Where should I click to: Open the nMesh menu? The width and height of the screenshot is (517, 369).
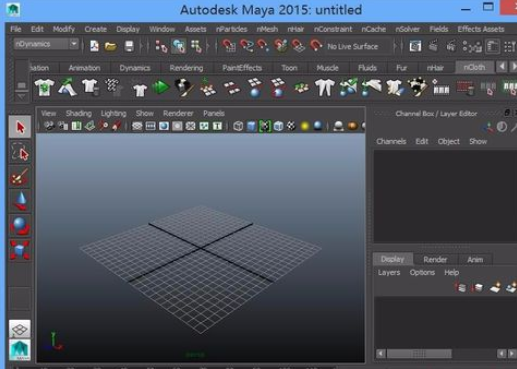[x=267, y=29]
